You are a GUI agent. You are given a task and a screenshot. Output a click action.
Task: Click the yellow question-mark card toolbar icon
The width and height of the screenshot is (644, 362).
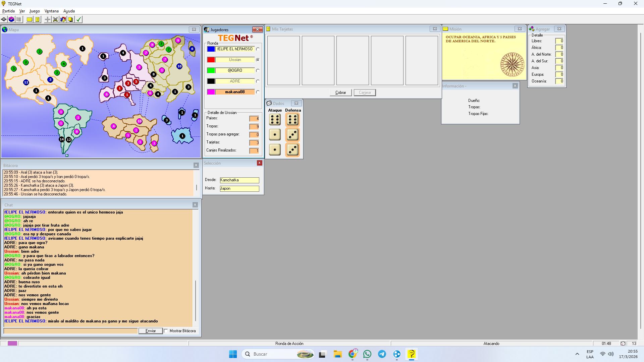click(x=38, y=19)
